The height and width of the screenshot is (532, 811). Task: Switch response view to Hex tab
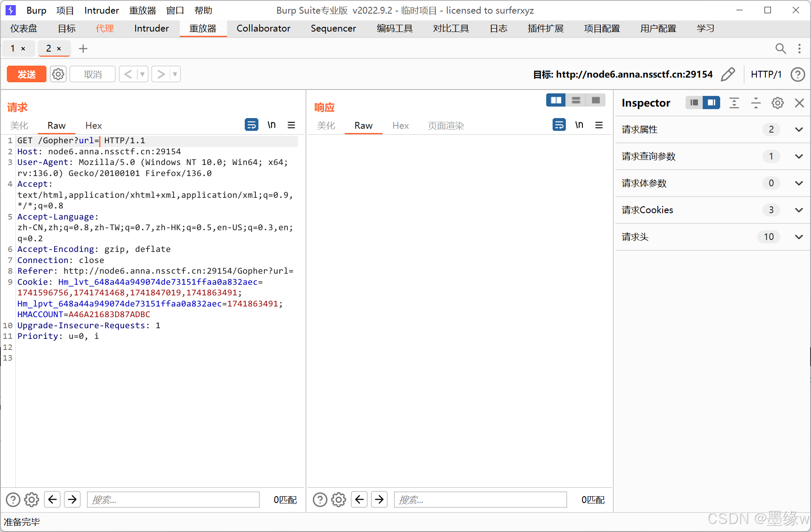click(x=400, y=125)
